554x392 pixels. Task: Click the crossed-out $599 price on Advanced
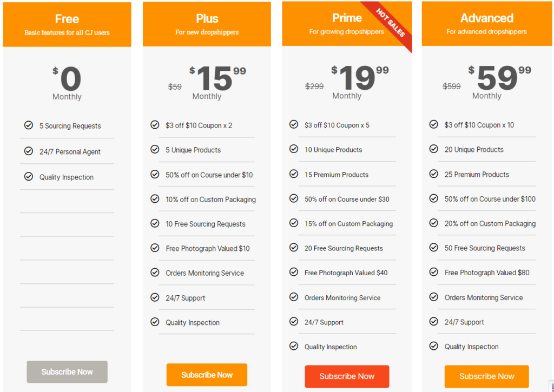[452, 86]
